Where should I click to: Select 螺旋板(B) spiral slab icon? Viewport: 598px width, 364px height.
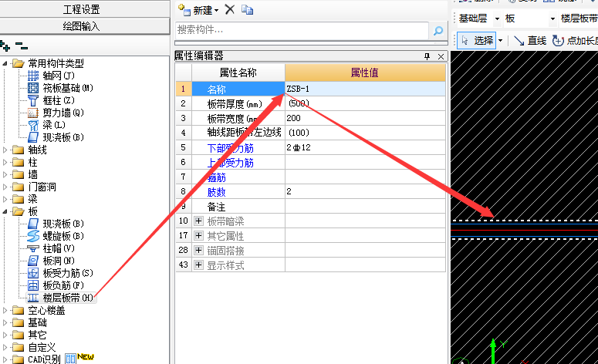tap(33, 236)
